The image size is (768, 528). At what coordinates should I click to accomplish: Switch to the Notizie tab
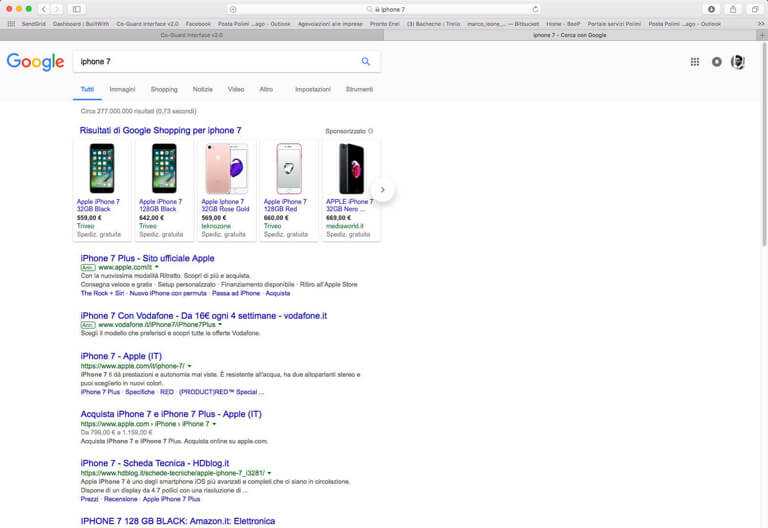203,89
